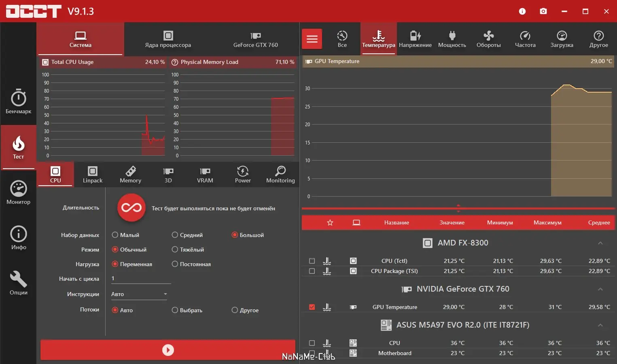
Task: Uncheck the GPU Temperature graph checkbox
Action: point(312,307)
